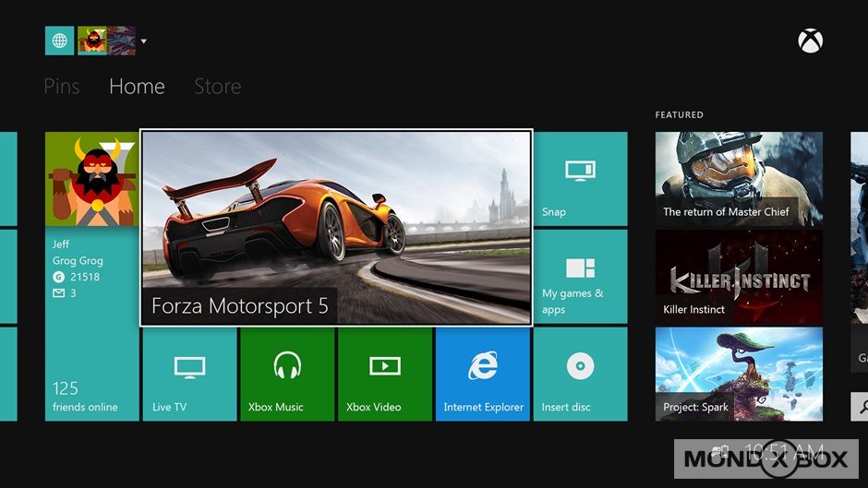Click the globe icon at top left

coord(59,41)
